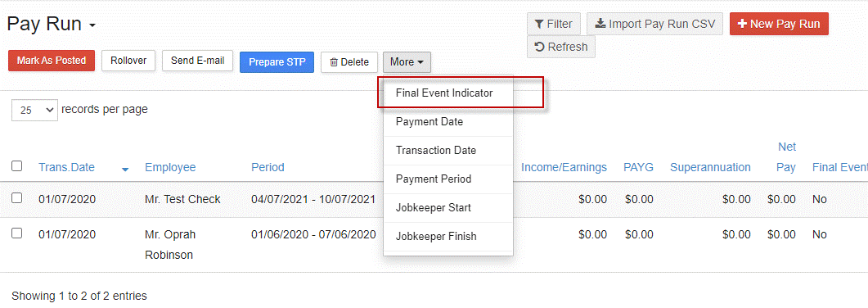868x308 pixels.
Task: Click the Mark As Posted button
Action: 52,61
